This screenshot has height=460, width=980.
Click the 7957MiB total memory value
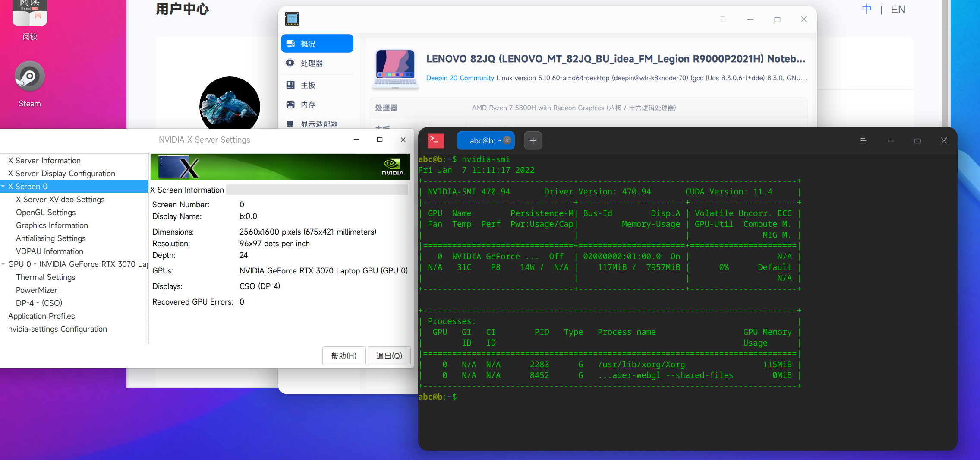point(663,267)
